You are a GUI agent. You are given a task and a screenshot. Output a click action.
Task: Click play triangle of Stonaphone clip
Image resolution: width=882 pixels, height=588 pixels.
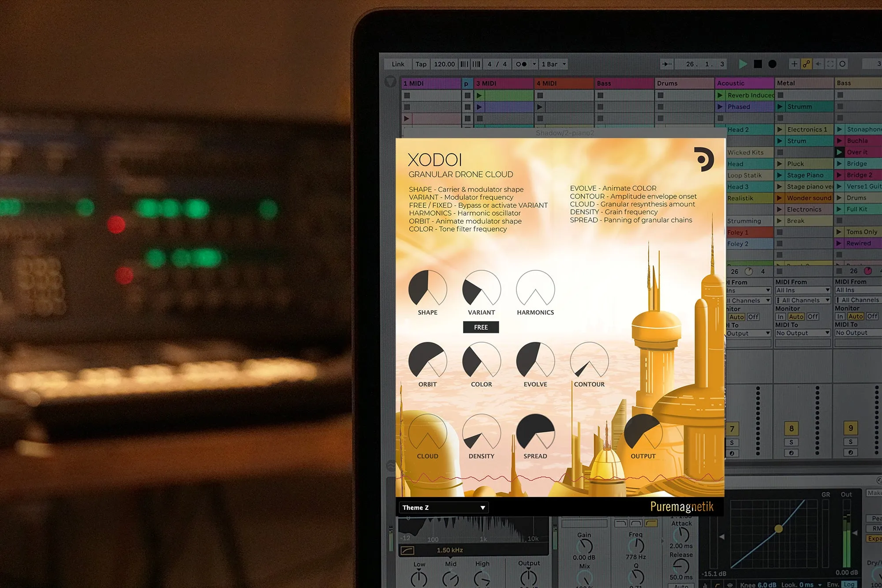(840, 129)
